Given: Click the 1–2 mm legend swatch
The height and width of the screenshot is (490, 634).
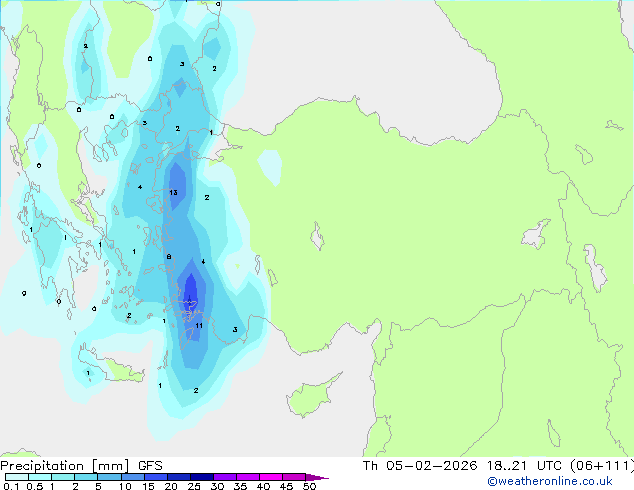Looking at the screenshot, I should pos(63,477).
